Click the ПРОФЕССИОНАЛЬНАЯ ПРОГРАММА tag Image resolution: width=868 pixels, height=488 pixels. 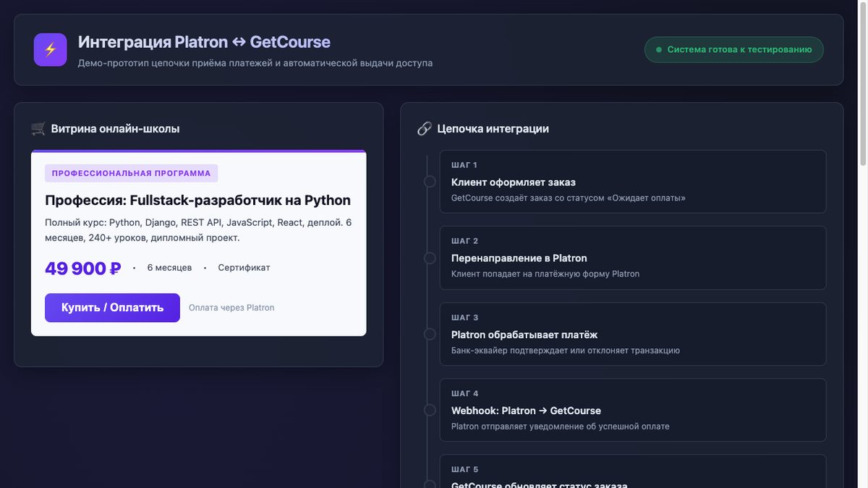(131, 173)
